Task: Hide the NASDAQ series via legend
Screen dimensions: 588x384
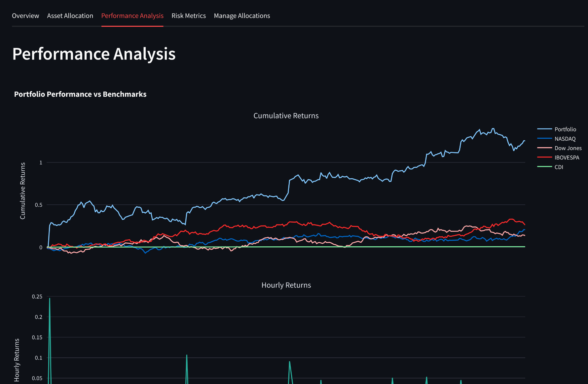Action: (556, 139)
